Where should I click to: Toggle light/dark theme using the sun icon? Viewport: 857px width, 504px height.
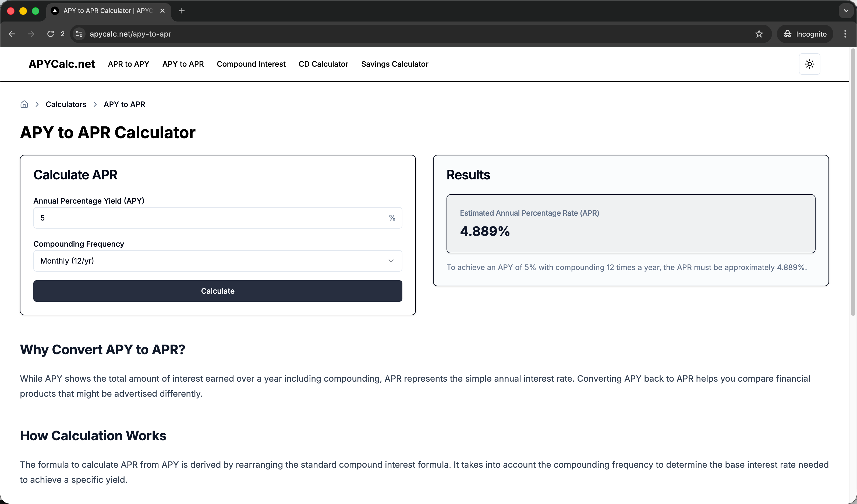click(x=810, y=64)
